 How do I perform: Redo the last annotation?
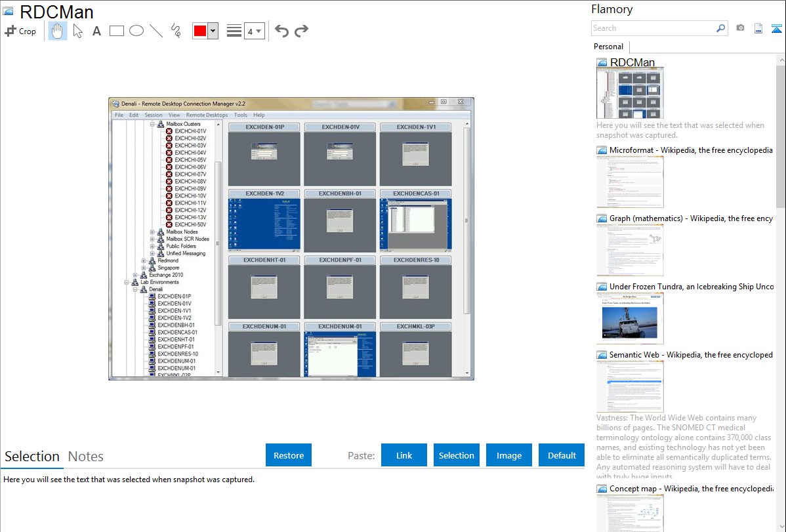pyautogui.click(x=301, y=31)
